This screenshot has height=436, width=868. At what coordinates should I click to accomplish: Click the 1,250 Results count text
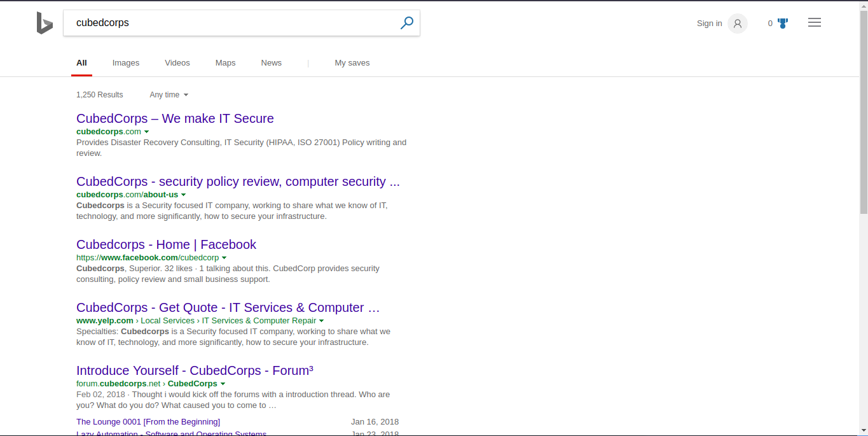100,95
